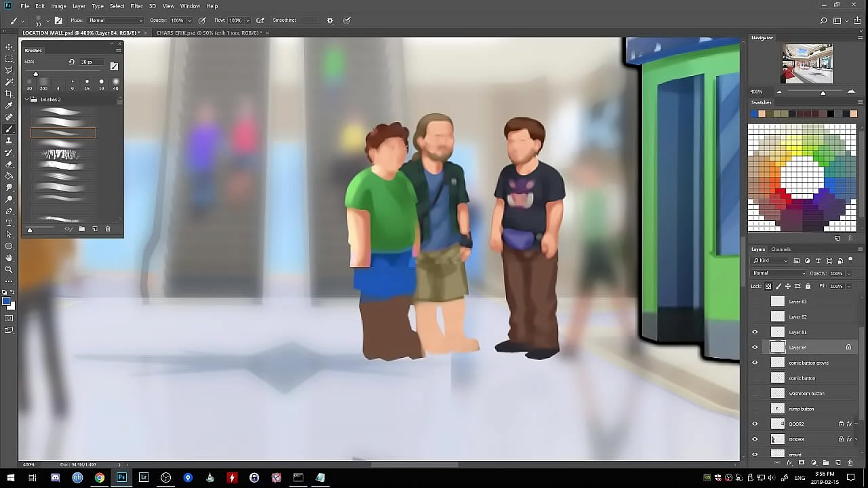Select the Move tool
This screenshot has width=868, height=488.
(x=9, y=47)
